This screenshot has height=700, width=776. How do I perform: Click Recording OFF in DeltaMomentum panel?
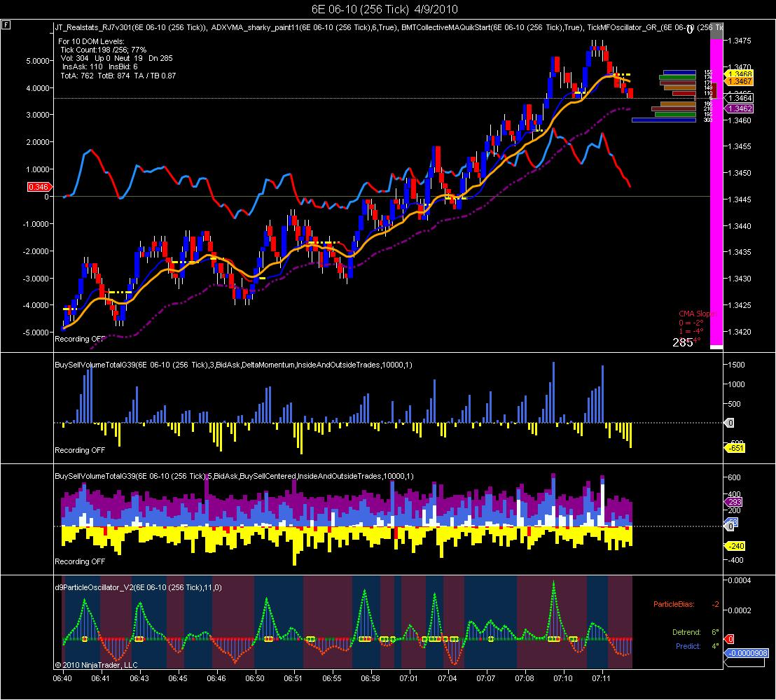pyautogui.click(x=80, y=451)
